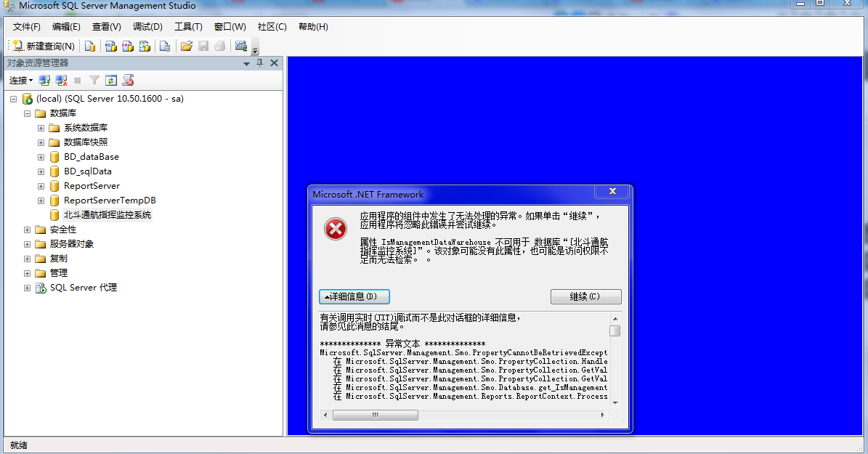
Task: Expand the 系统数据库 folder
Action: pos(41,128)
